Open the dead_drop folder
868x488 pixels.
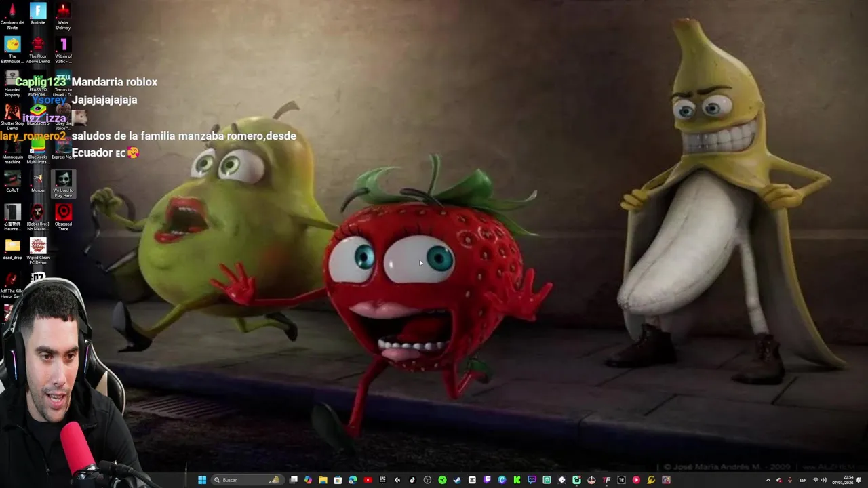click(x=12, y=249)
